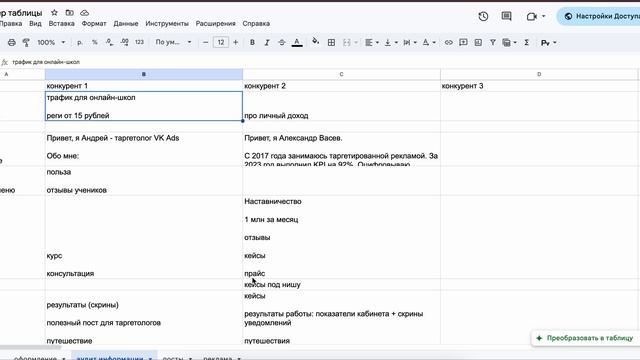Click the Print icon in the toolbar
This screenshot has width=640, height=360.
pyautogui.click(x=12, y=42)
